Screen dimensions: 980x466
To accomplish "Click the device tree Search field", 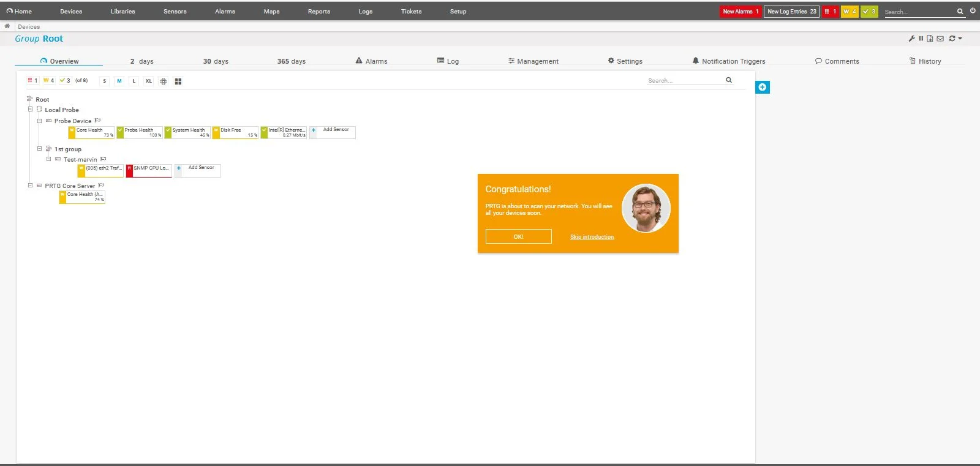I will (x=685, y=80).
